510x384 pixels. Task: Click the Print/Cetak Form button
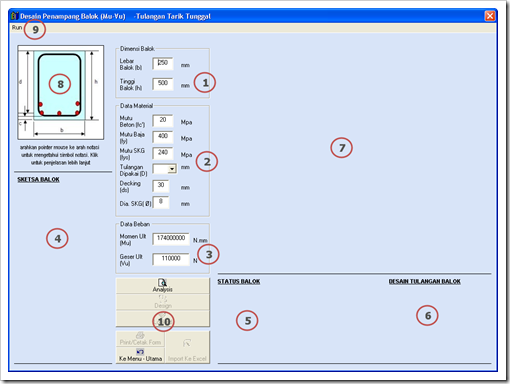pyautogui.click(x=140, y=339)
